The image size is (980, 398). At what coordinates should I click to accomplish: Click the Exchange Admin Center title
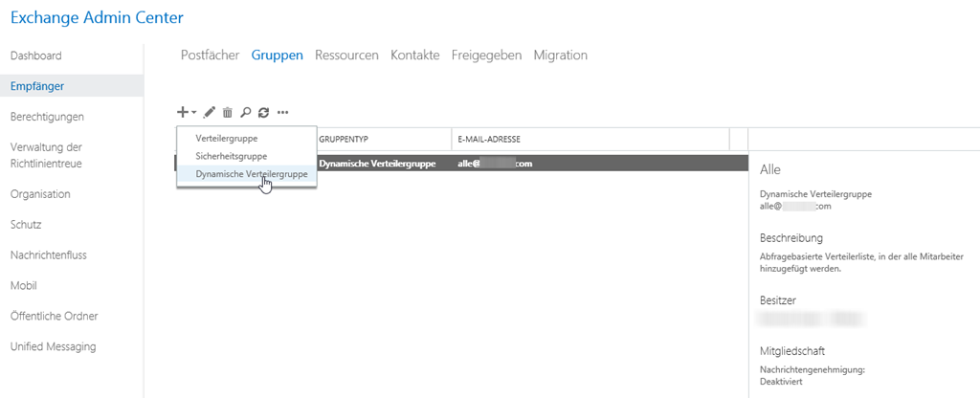coord(97,18)
